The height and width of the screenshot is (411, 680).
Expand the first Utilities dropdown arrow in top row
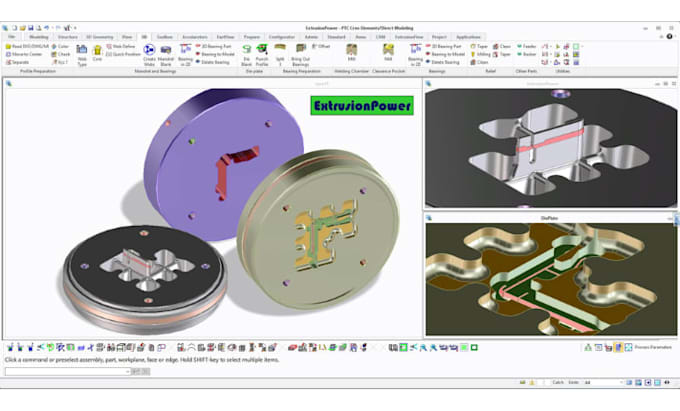pos(551,46)
